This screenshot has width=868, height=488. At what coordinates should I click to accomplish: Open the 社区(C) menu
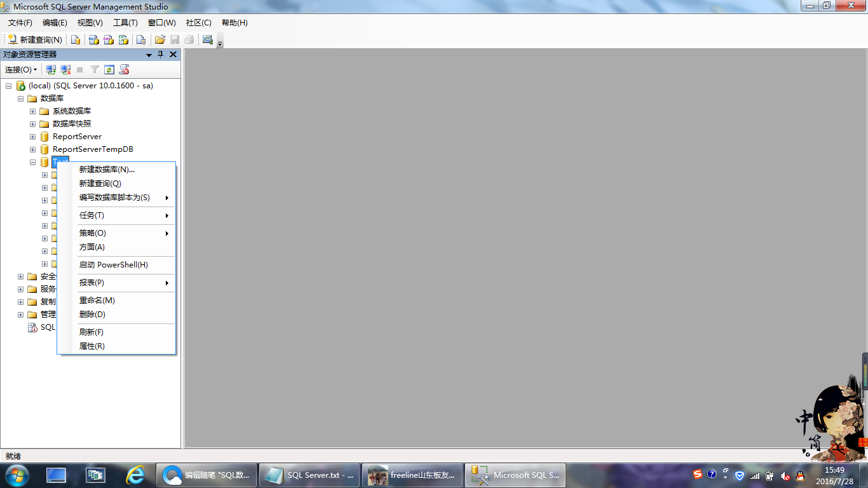point(198,22)
